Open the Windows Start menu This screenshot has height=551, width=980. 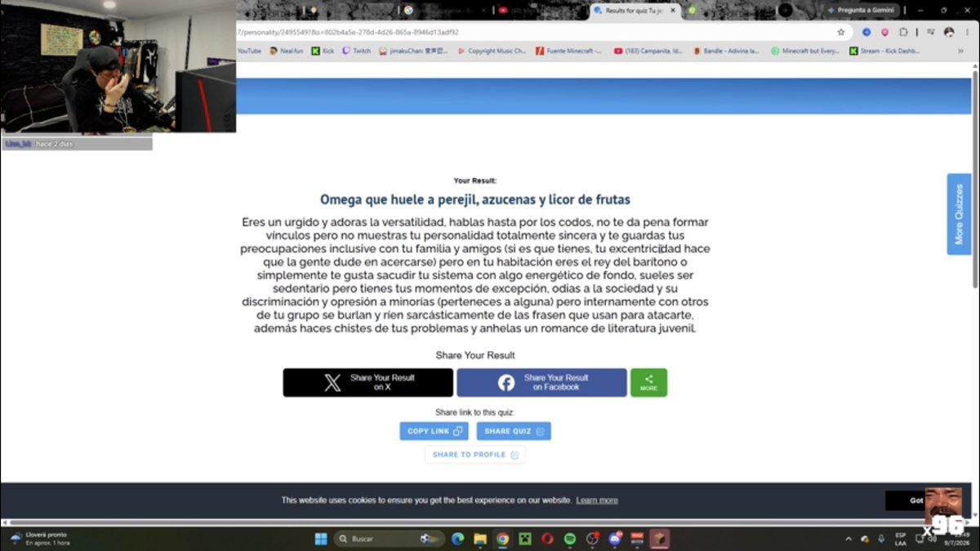pos(321,539)
